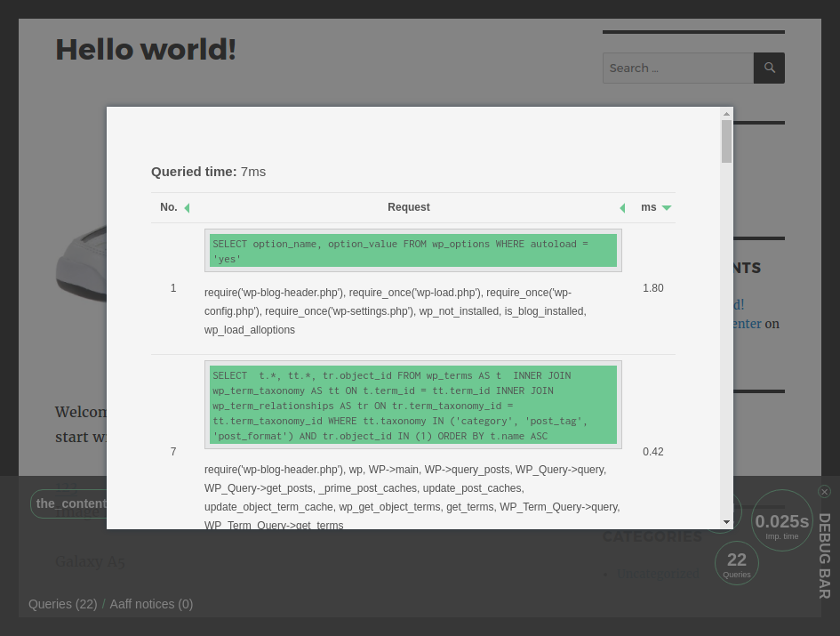Viewport: 840px width, 636px height.
Task: Open the 22 Queries circle indicator
Action: [x=737, y=563]
